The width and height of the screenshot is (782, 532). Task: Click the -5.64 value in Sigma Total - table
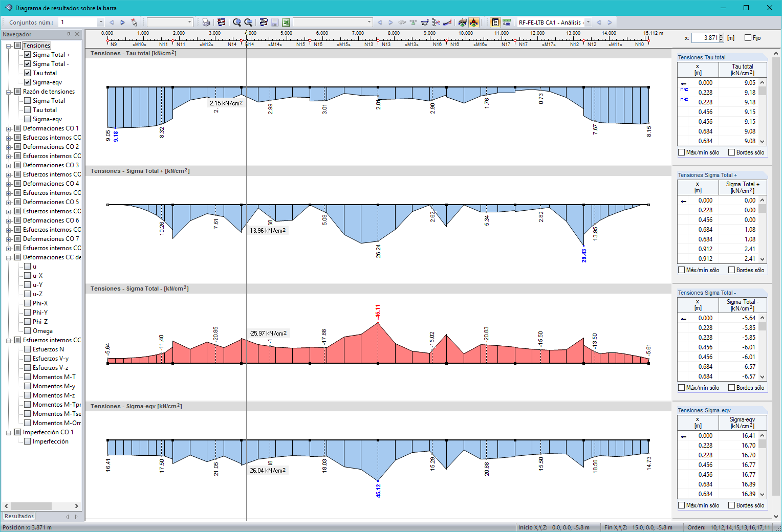click(749, 318)
